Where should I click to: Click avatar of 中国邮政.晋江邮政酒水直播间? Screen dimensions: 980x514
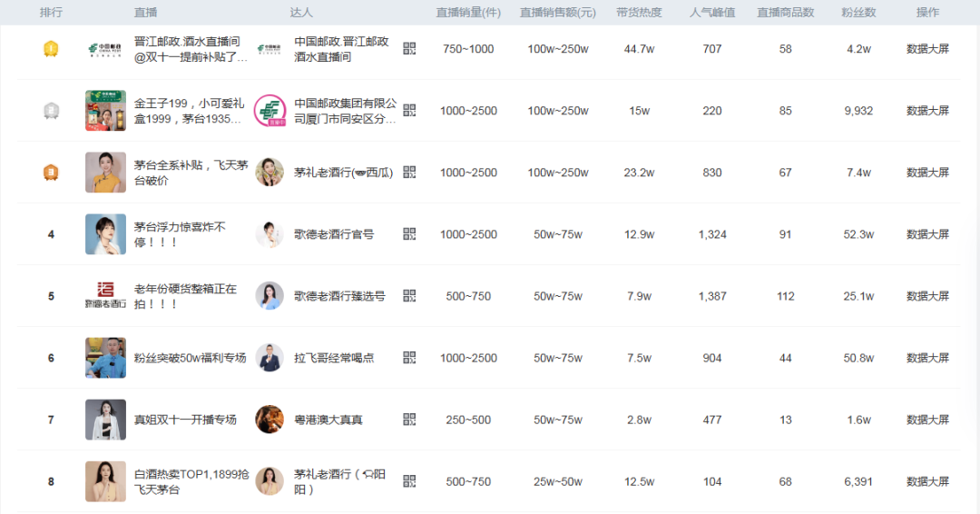(269, 49)
